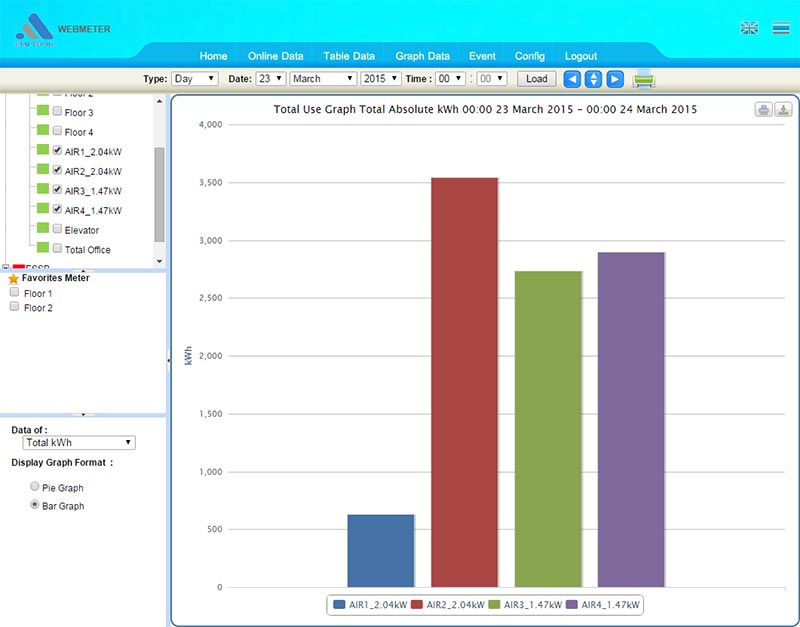Open the Data of dropdown showing Total kWh
Viewport: 800px width, 627px height.
(78, 442)
